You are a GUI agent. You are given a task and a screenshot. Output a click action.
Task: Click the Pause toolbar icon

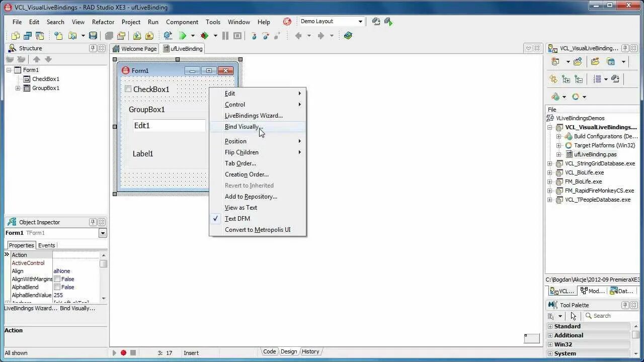225,36
